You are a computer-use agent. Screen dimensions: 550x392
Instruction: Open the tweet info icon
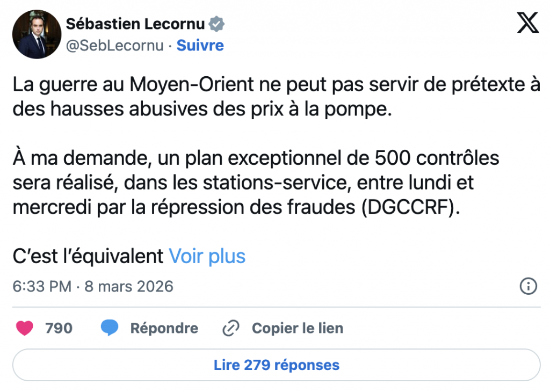tap(529, 286)
